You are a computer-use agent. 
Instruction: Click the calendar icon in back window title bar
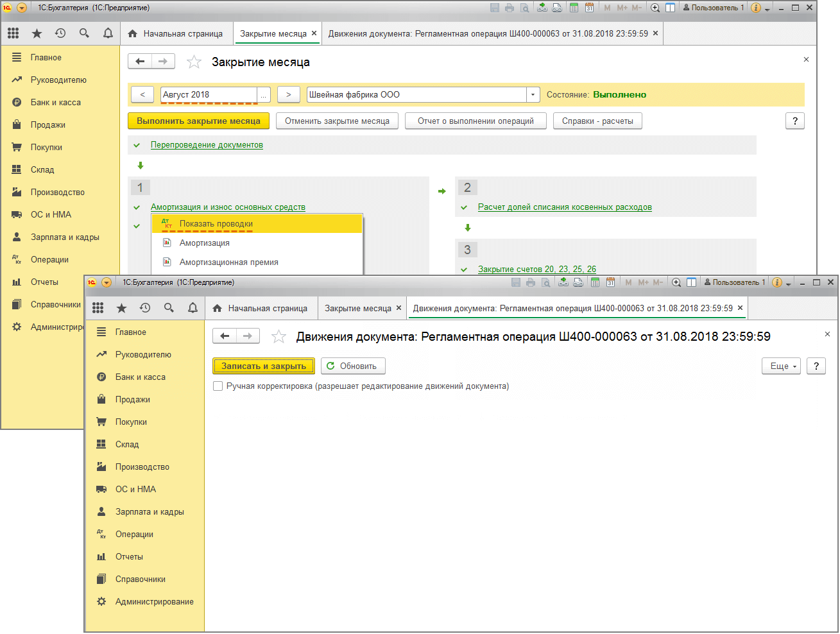(589, 8)
